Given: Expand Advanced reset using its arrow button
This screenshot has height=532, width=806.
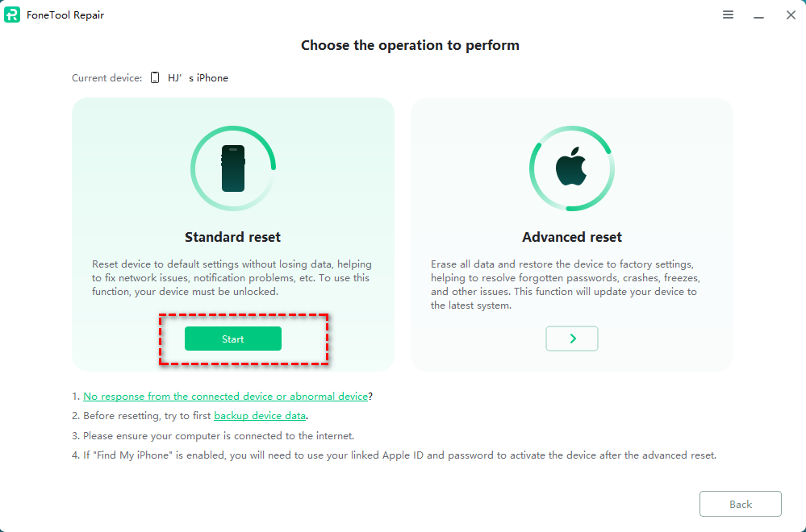Looking at the screenshot, I should (x=572, y=339).
